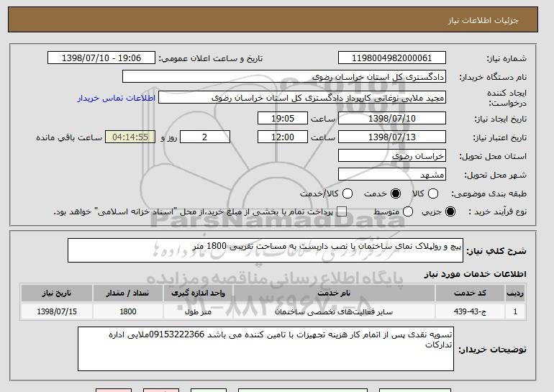Select the کالا radio button
This screenshot has width=554, height=392.
tap(433, 193)
